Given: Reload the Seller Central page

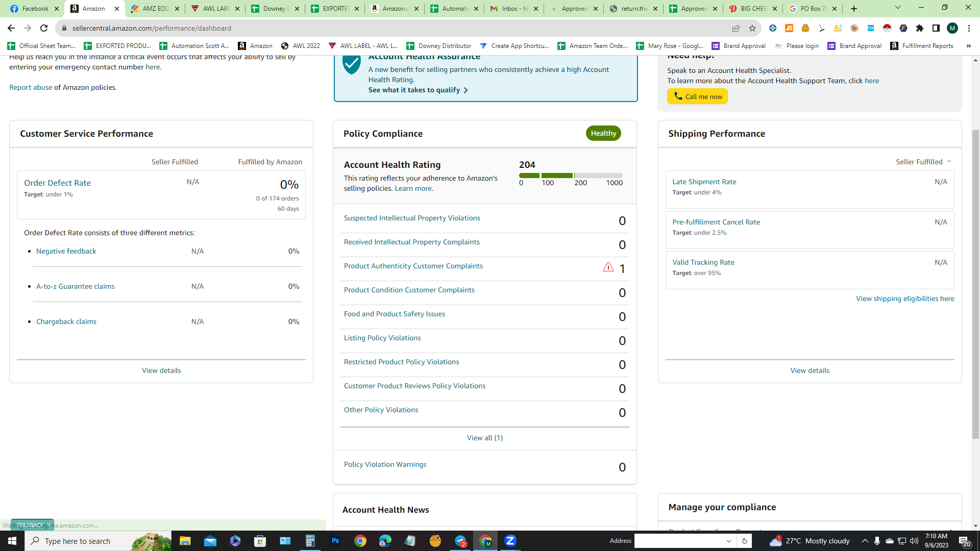Looking at the screenshot, I should [x=44, y=28].
